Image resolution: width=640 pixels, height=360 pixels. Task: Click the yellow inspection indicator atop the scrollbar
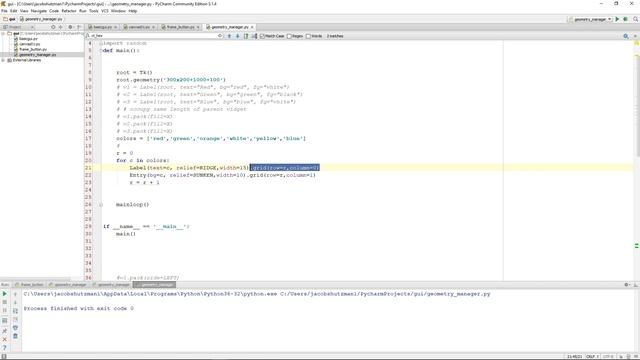coord(636,43)
